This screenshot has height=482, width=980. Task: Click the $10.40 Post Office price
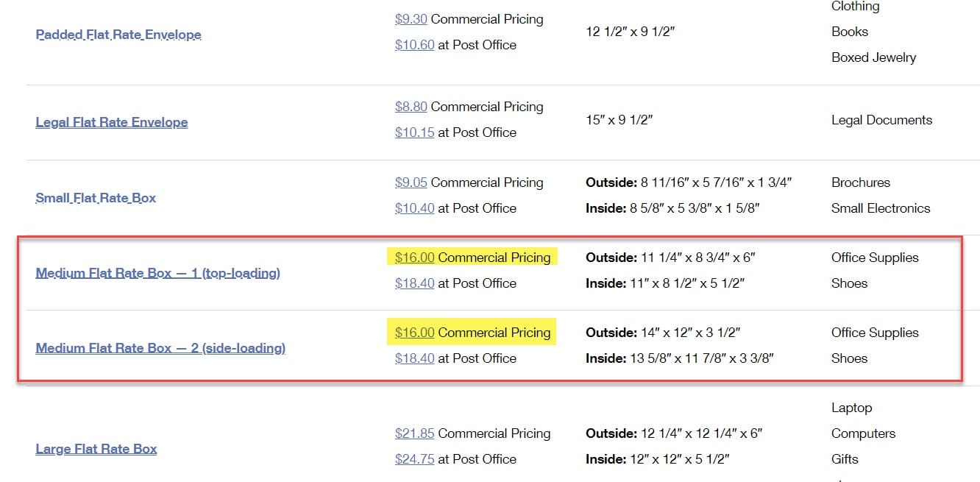pos(414,208)
